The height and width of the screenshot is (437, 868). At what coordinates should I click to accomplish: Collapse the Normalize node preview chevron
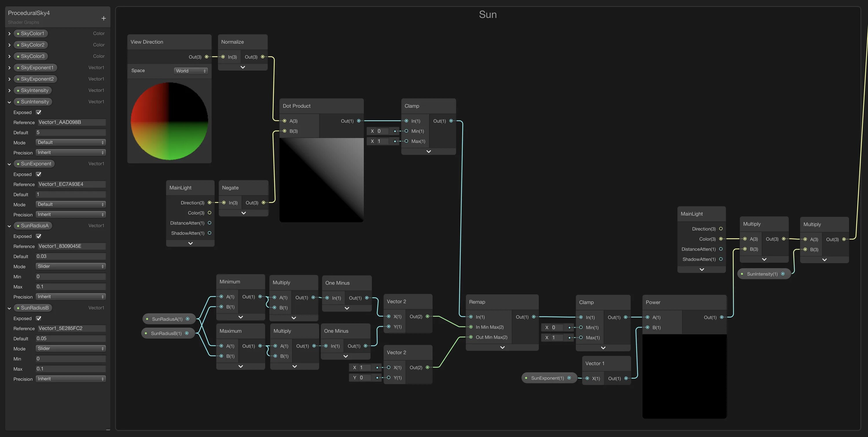click(243, 67)
